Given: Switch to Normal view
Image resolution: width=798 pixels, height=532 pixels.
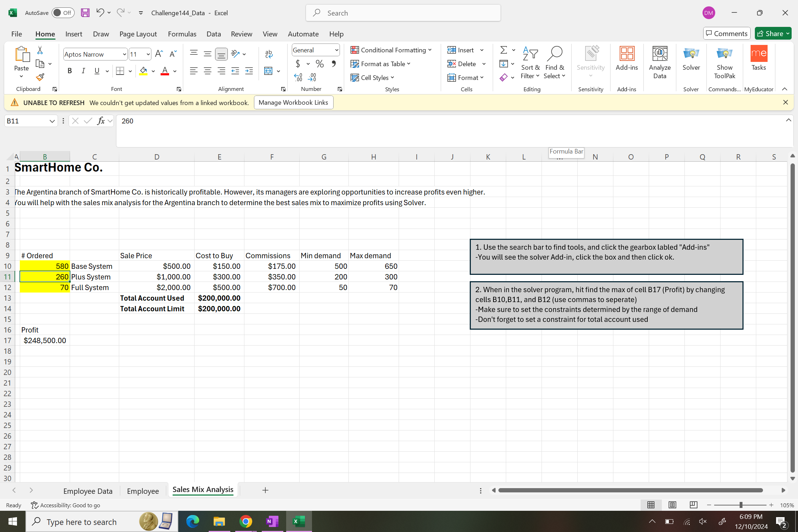Looking at the screenshot, I should click(x=651, y=505).
